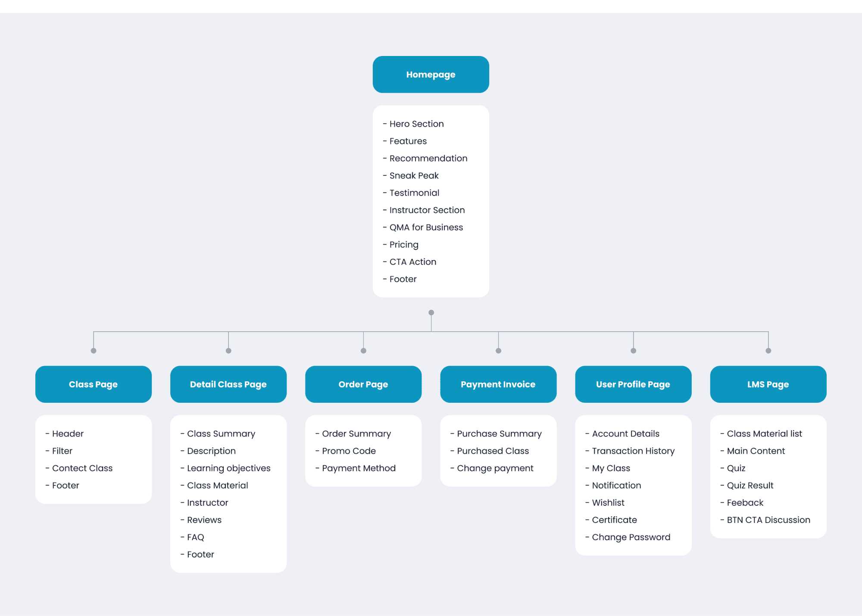Click 'Payment Method' under Order Page
The height and width of the screenshot is (616, 862).
click(356, 468)
